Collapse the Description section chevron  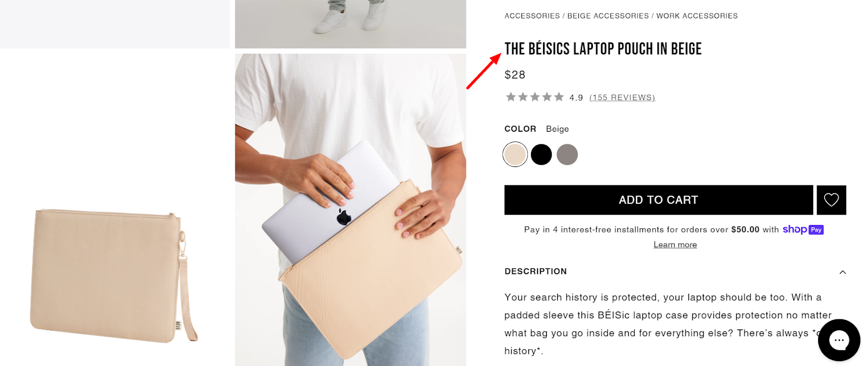tap(843, 272)
